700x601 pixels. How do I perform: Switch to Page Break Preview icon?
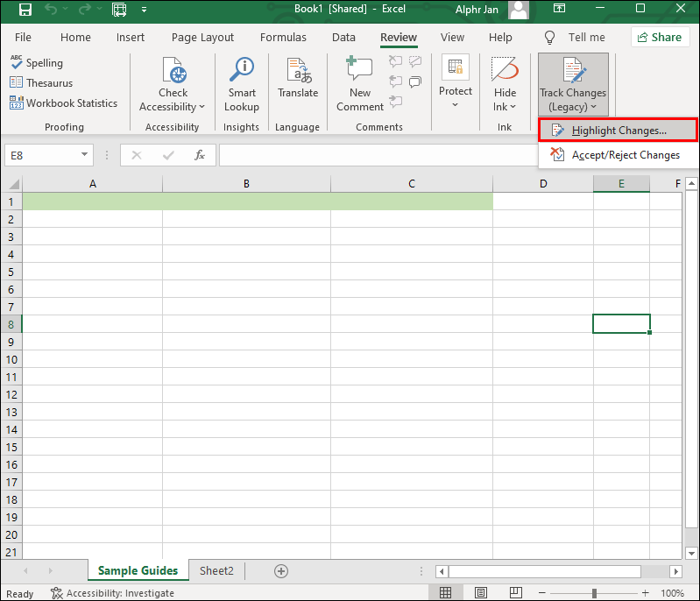pyautogui.click(x=516, y=593)
